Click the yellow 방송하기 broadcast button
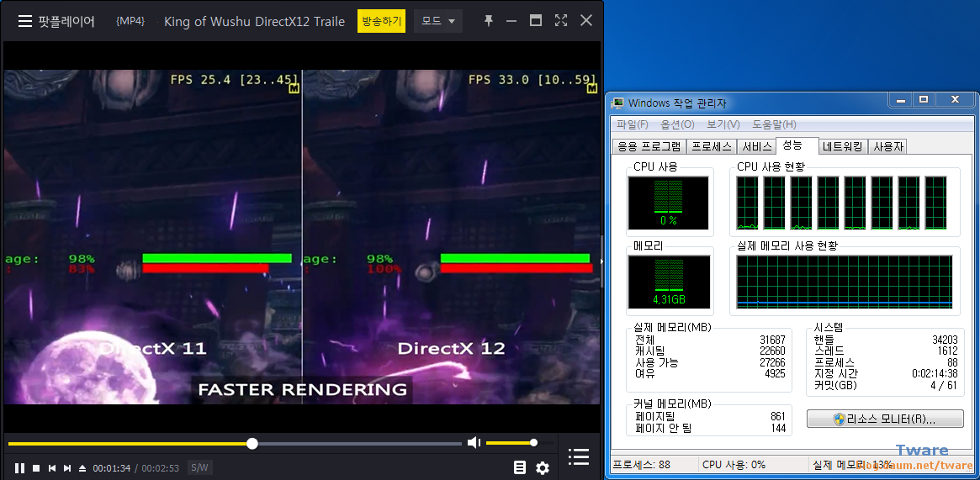The height and width of the screenshot is (480, 980). coord(381,21)
